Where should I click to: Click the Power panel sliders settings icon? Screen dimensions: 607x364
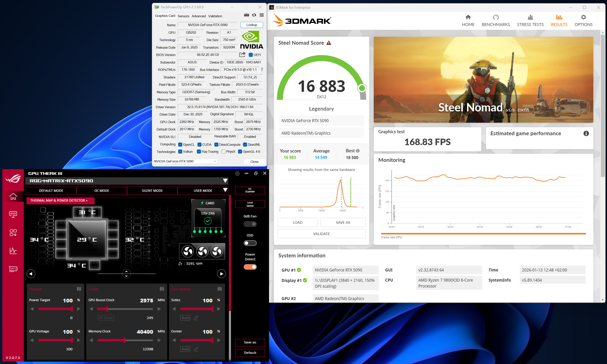click(x=79, y=289)
